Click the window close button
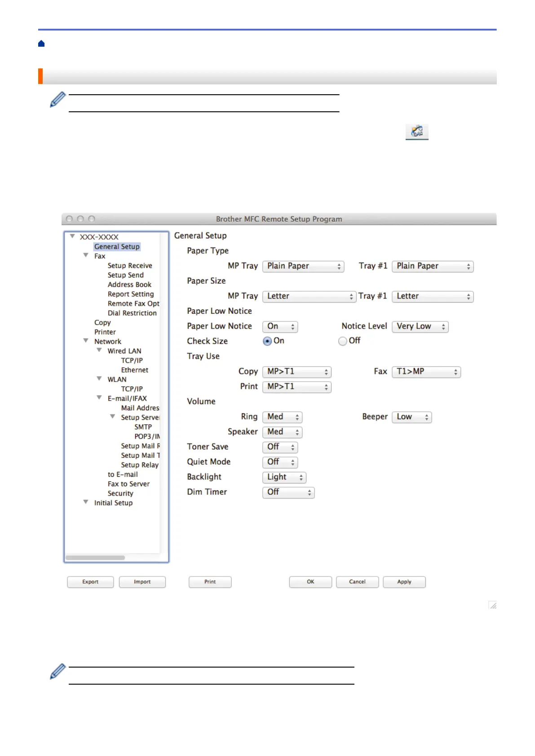535x756 pixels. click(x=69, y=219)
